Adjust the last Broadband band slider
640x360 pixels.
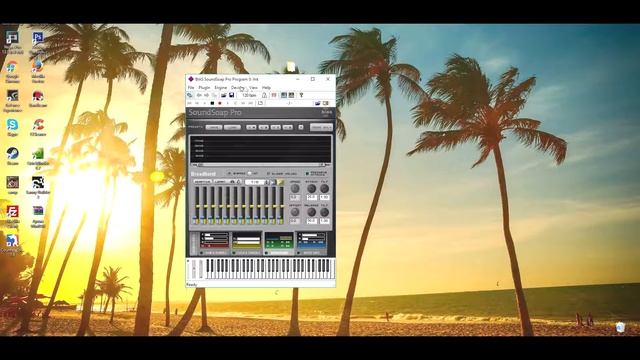282,204
